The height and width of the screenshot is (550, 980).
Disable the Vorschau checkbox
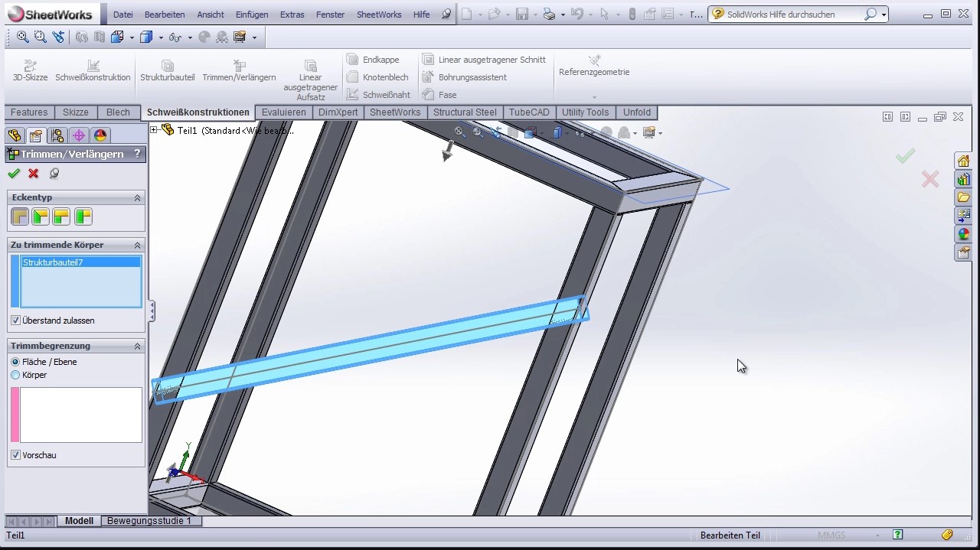pos(16,455)
